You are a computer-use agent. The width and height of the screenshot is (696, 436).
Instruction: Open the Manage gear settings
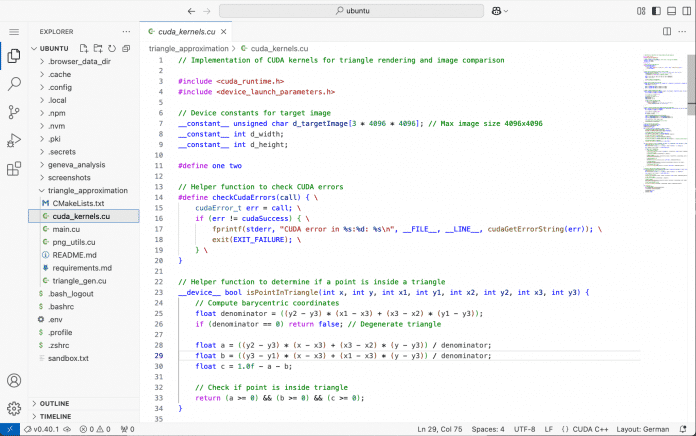point(14,408)
